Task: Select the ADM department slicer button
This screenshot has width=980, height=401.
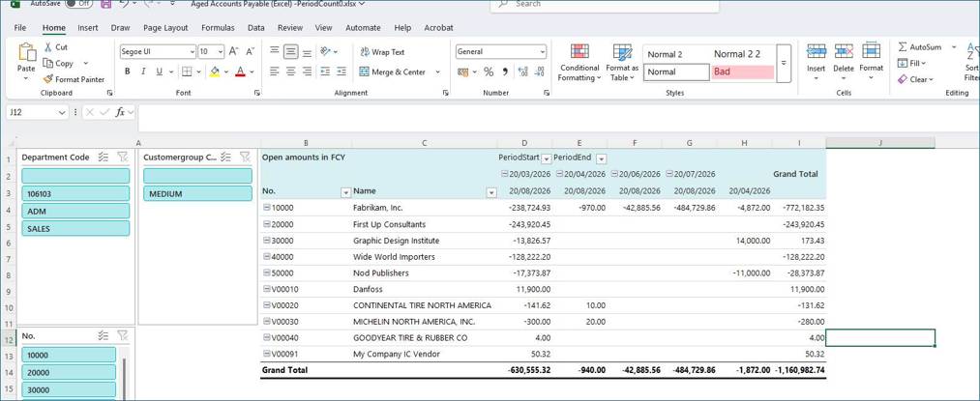Action: tap(75, 211)
